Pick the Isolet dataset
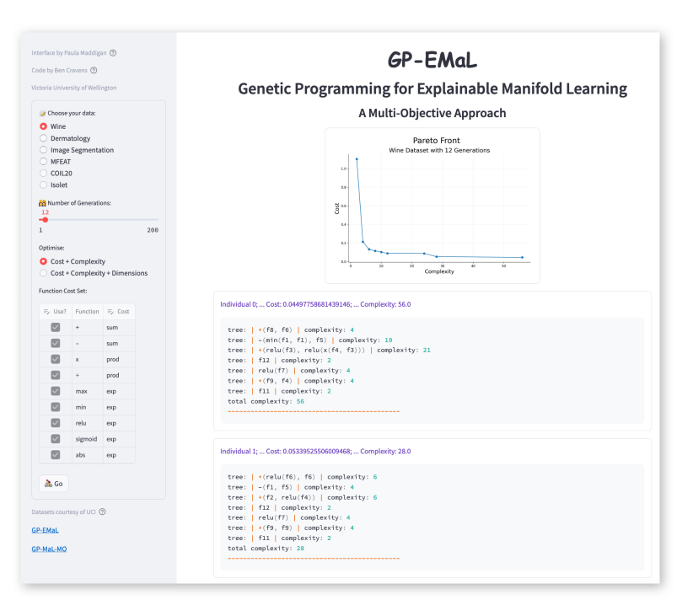The height and width of the screenshot is (616, 693). (44, 185)
